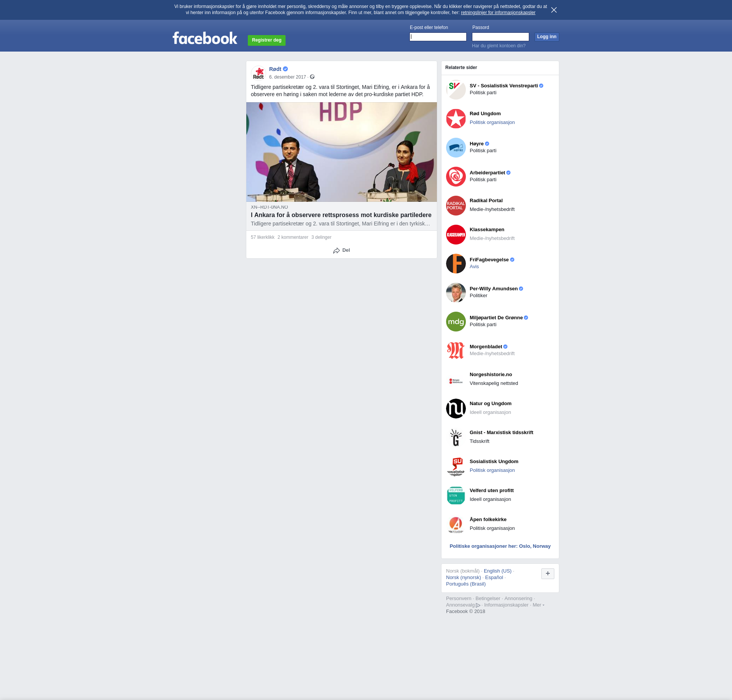Open the Betingelser footer link
Image resolution: width=732 pixels, height=700 pixels.
click(x=488, y=599)
